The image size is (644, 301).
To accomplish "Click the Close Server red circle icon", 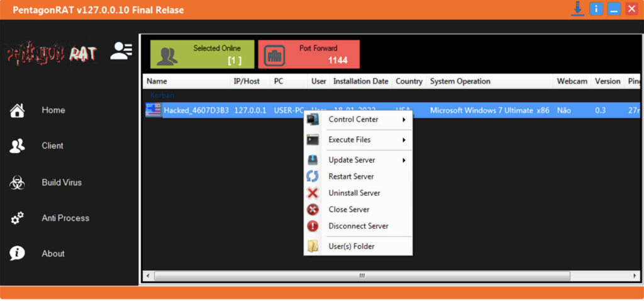I will 313,210.
